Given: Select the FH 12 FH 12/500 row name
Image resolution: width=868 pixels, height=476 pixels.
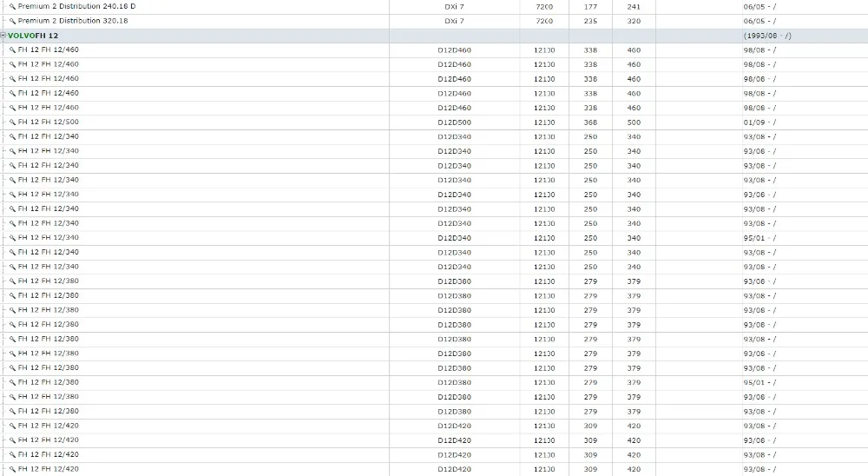Looking at the screenshot, I should pyautogui.click(x=48, y=122).
